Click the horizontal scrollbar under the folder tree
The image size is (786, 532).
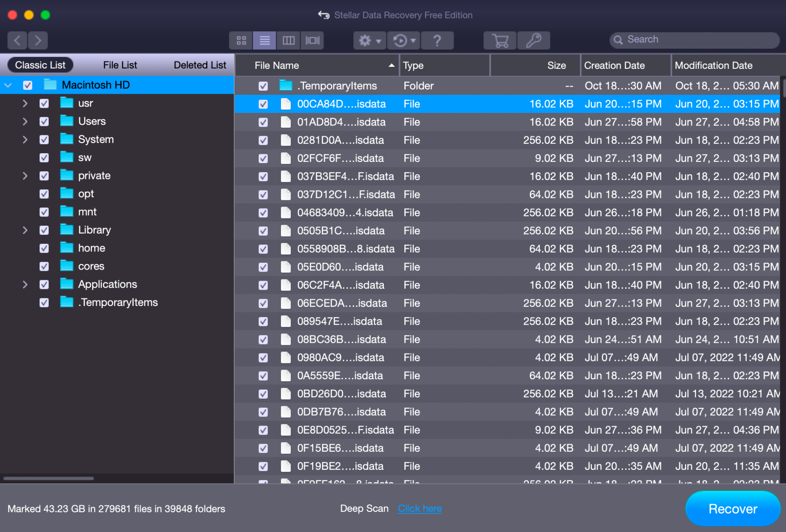click(x=49, y=478)
